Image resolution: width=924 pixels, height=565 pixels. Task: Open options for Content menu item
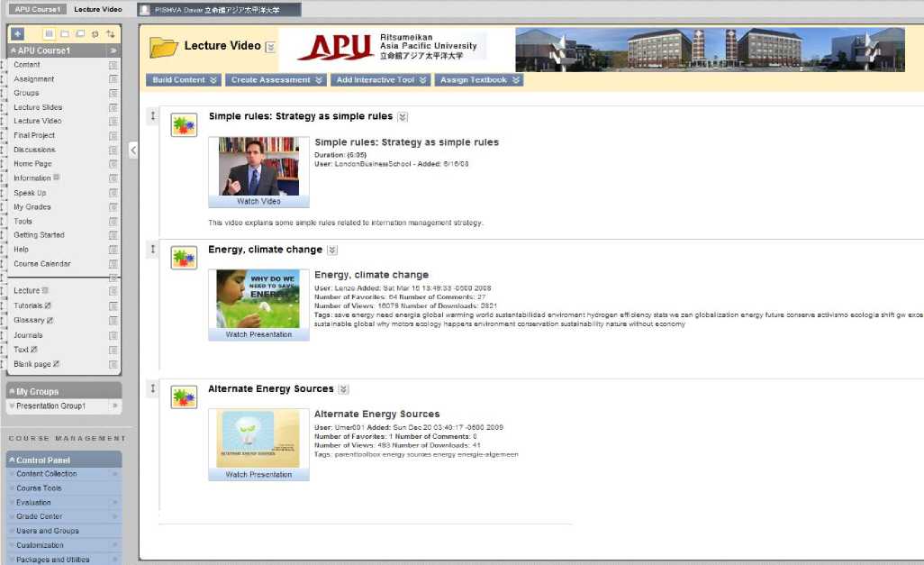click(113, 65)
